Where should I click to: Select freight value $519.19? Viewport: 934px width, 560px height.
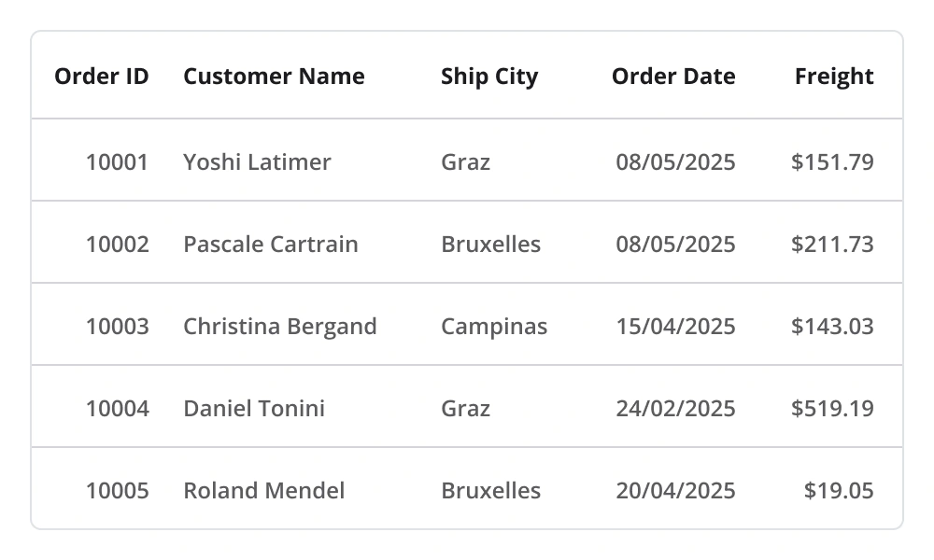(x=832, y=409)
